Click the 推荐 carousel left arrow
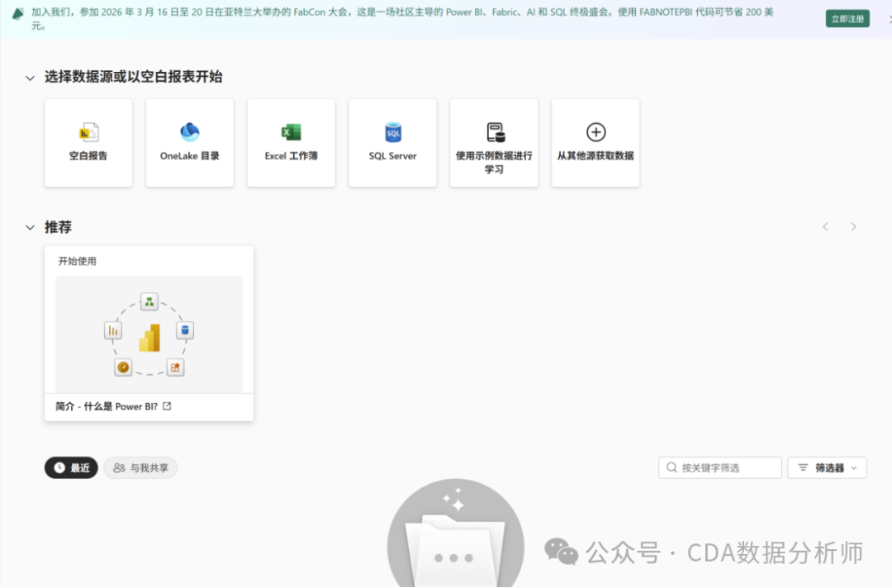 (x=825, y=225)
